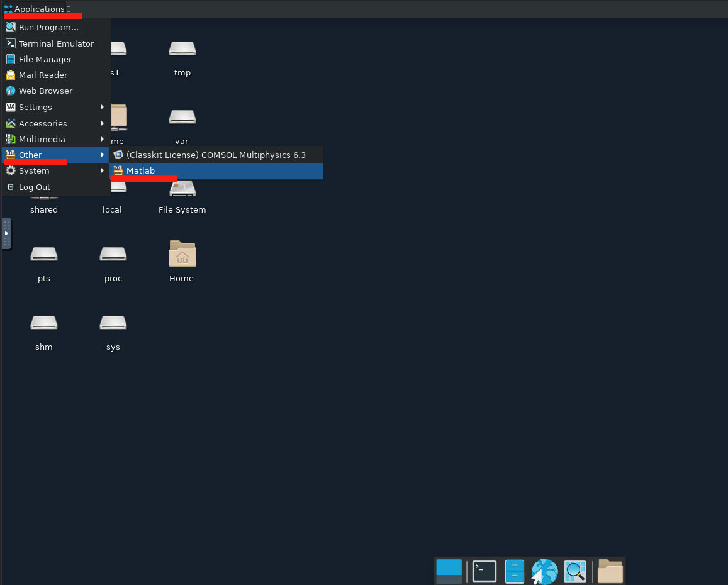Select the File System desktop icon
This screenshot has height=585, width=728.
182,189
